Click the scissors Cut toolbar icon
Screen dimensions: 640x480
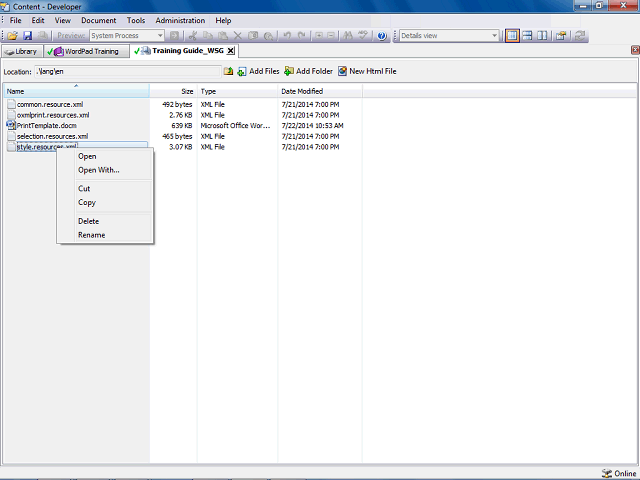click(x=193, y=36)
